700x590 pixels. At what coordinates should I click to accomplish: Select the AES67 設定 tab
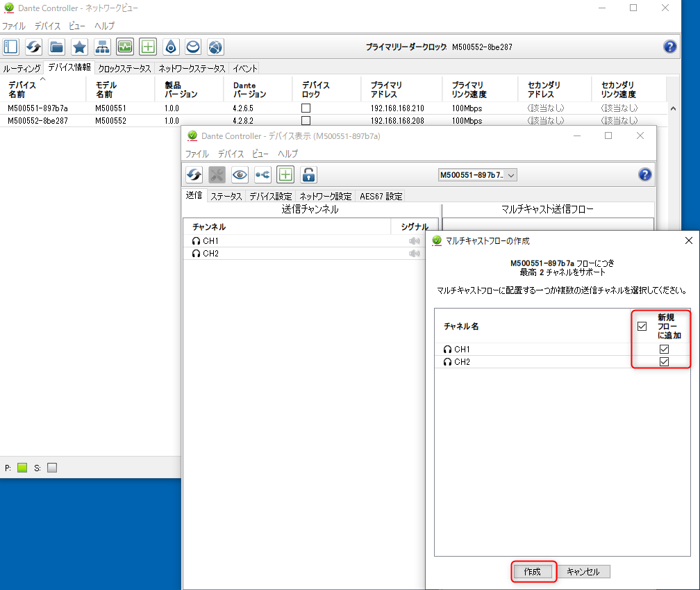click(381, 196)
